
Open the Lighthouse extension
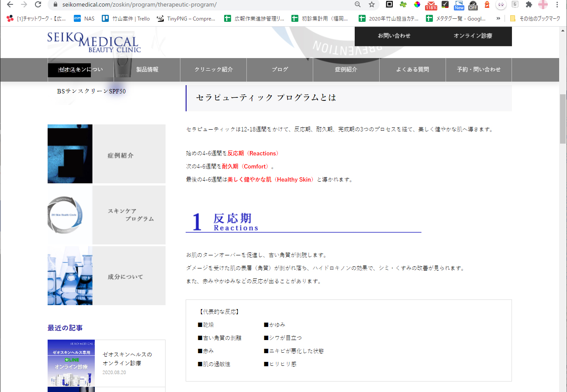pos(487,4)
